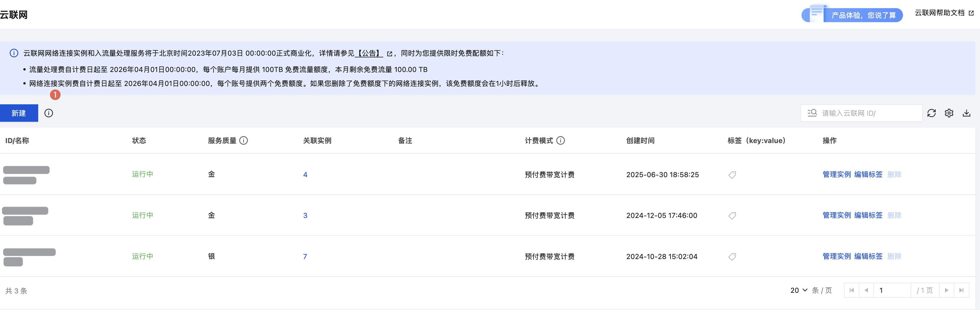Click the last page arrow

pyautogui.click(x=961, y=290)
